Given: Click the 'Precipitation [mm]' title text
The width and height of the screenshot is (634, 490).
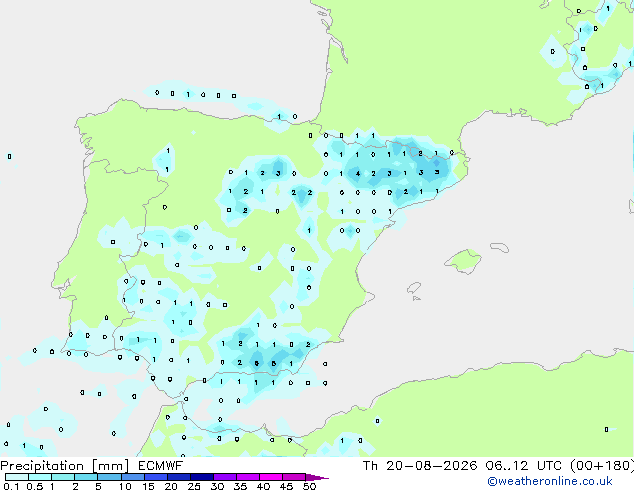Looking at the screenshot, I should [65, 466].
